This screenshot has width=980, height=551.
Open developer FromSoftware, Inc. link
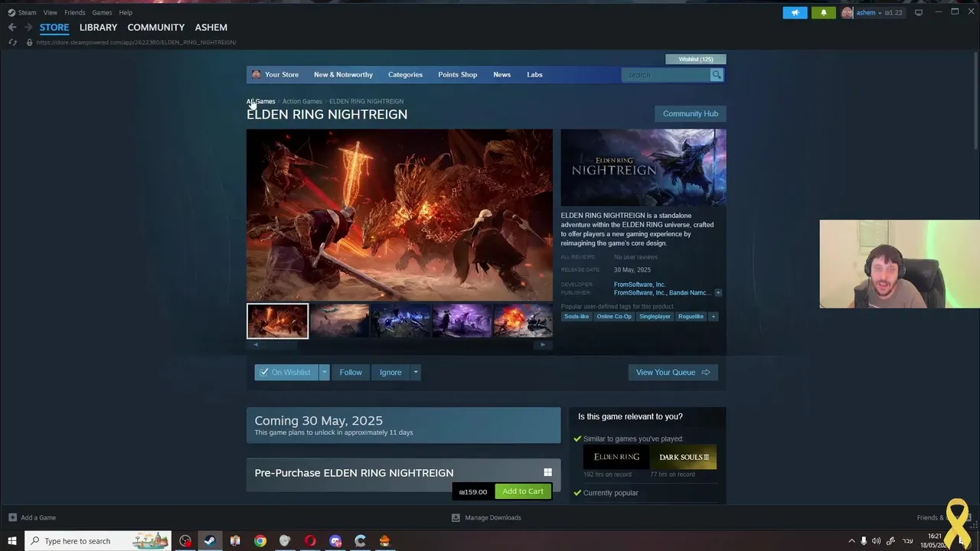click(x=639, y=285)
